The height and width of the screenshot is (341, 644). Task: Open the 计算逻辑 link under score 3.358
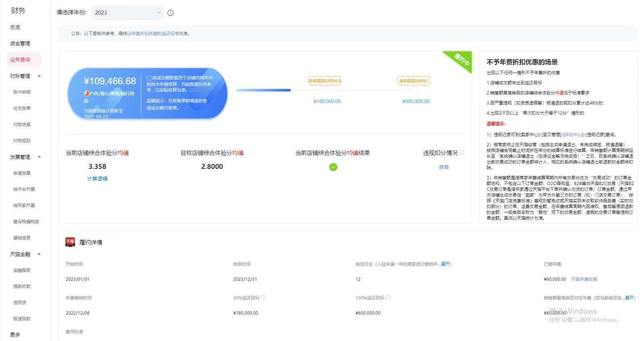97,179
